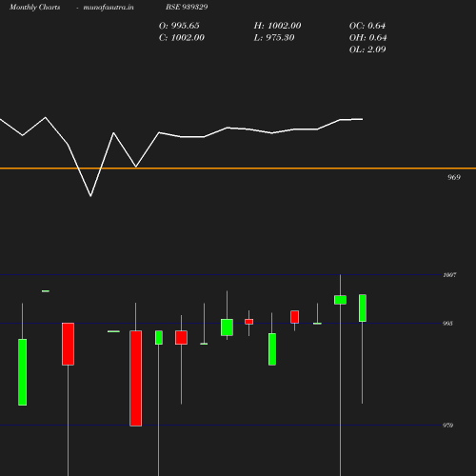Click the tall red candle touching the 970 line
The width and height of the screenshot is (476, 476).
tap(136, 378)
